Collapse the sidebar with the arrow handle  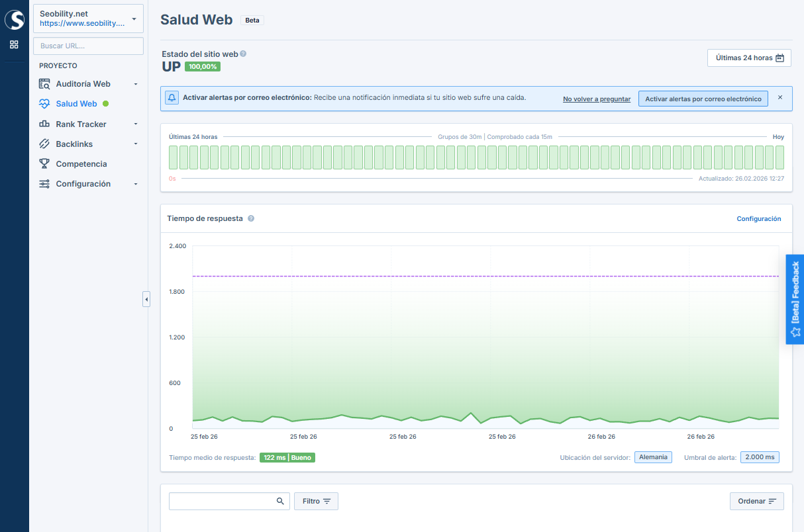(x=146, y=300)
